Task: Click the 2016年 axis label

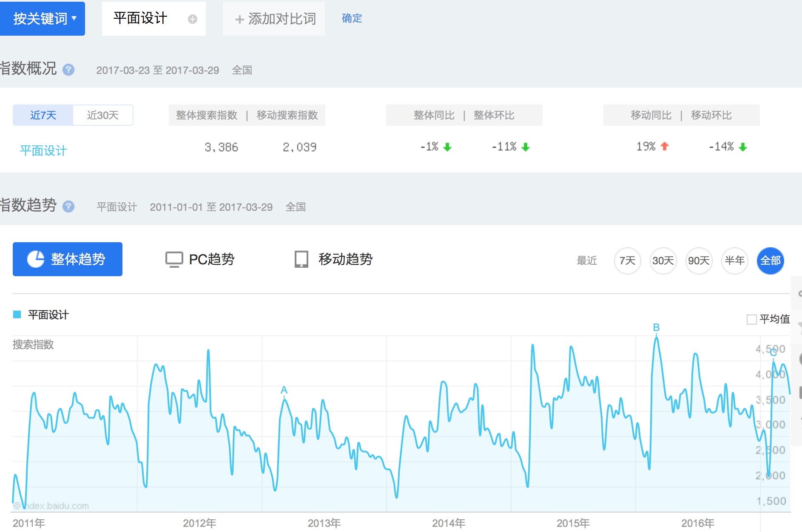Action: (x=698, y=523)
